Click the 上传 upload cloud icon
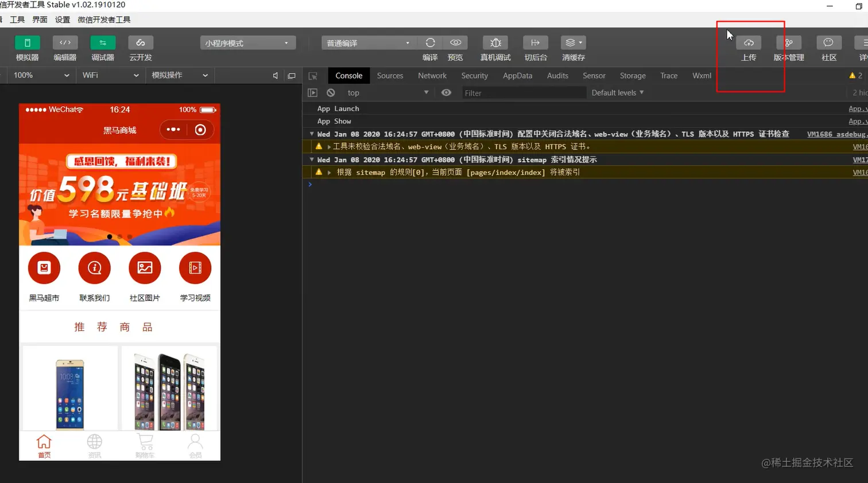Viewport: 868px width, 483px height. [x=749, y=43]
